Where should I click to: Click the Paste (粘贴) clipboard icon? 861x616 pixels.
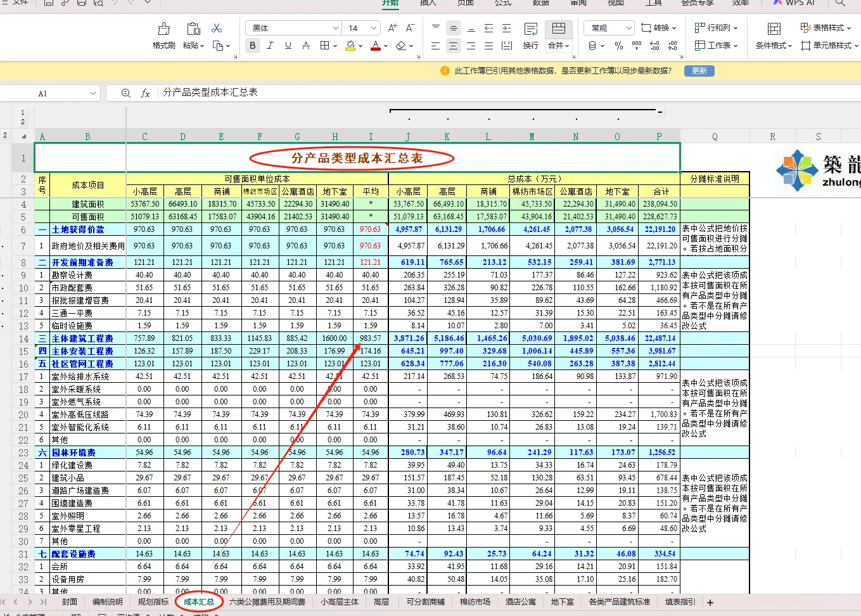click(x=193, y=29)
